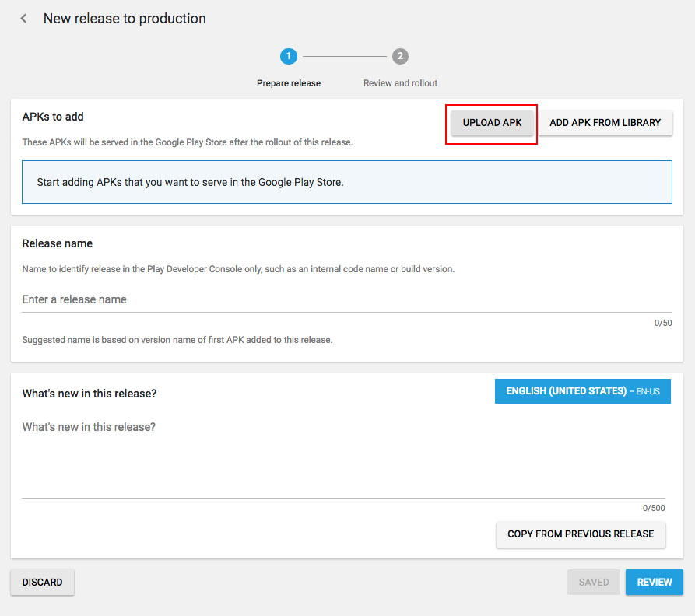Image resolution: width=695 pixels, height=616 pixels.
Task: Click the back arrow beside the page title
Action: coord(24,19)
